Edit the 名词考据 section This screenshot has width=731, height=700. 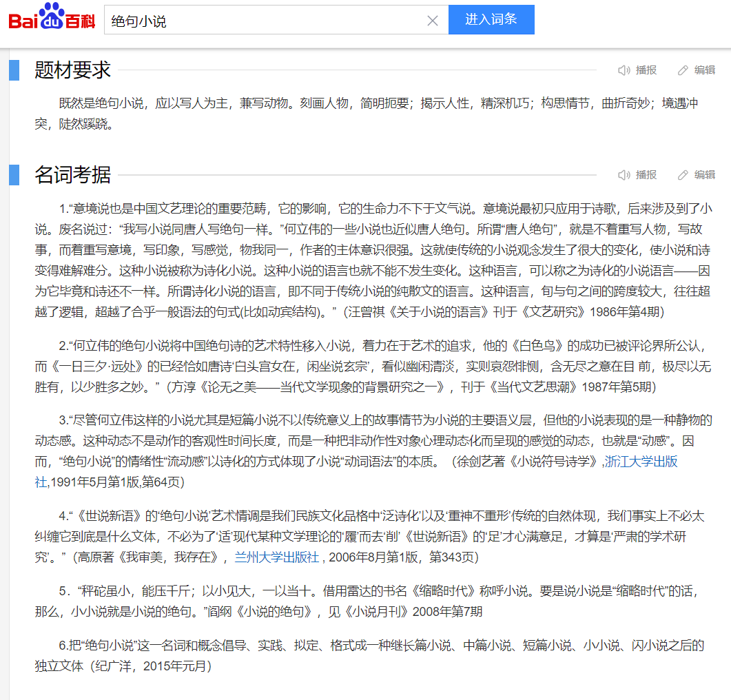pos(697,175)
